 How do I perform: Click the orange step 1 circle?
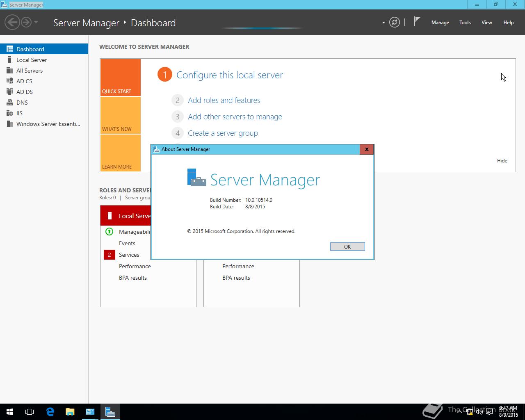pyautogui.click(x=164, y=75)
